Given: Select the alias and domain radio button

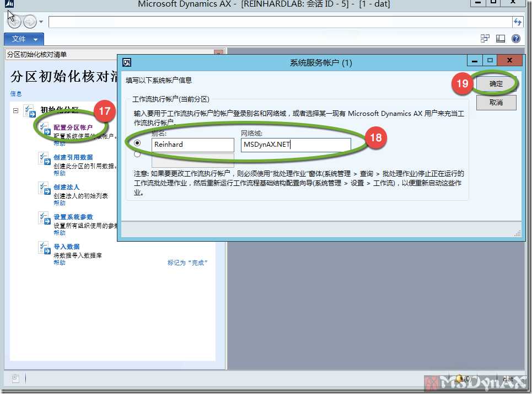Looking at the screenshot, I should click(137, 143).
